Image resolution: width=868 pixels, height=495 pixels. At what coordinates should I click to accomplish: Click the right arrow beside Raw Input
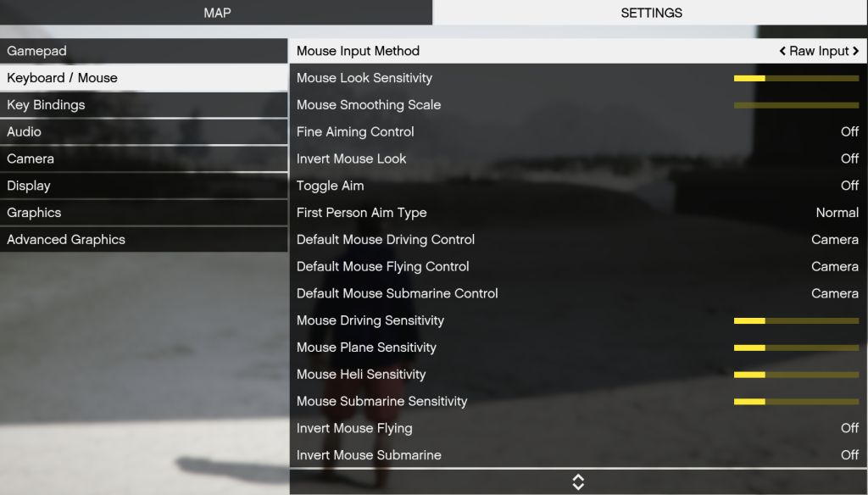pyautogui.click(x=856, y=51)
